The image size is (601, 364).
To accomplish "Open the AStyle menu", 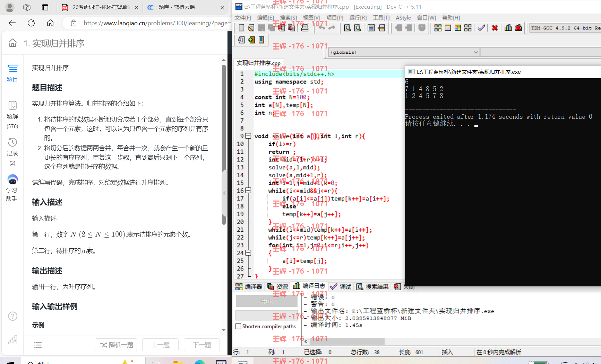I will [403, 18].
